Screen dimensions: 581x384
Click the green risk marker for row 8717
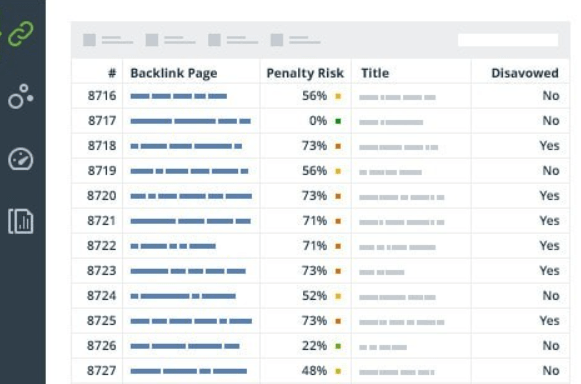pos(338,121)
